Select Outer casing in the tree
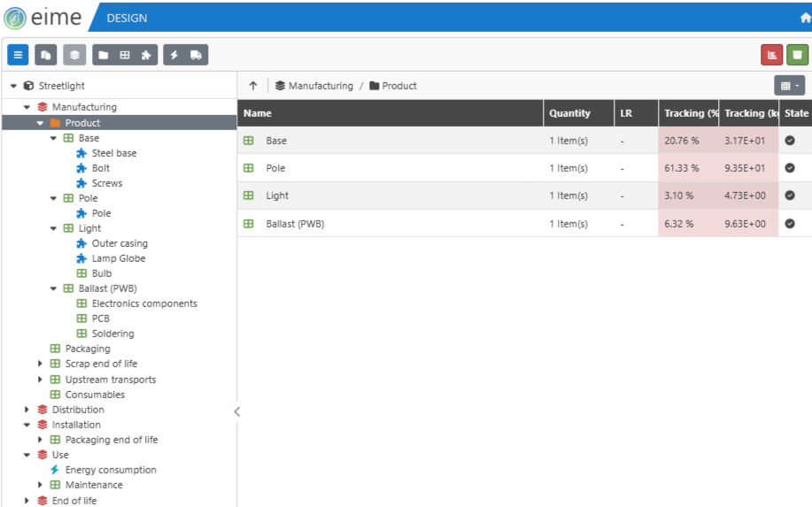The image size is (812, 507). (x=120, y=243)
